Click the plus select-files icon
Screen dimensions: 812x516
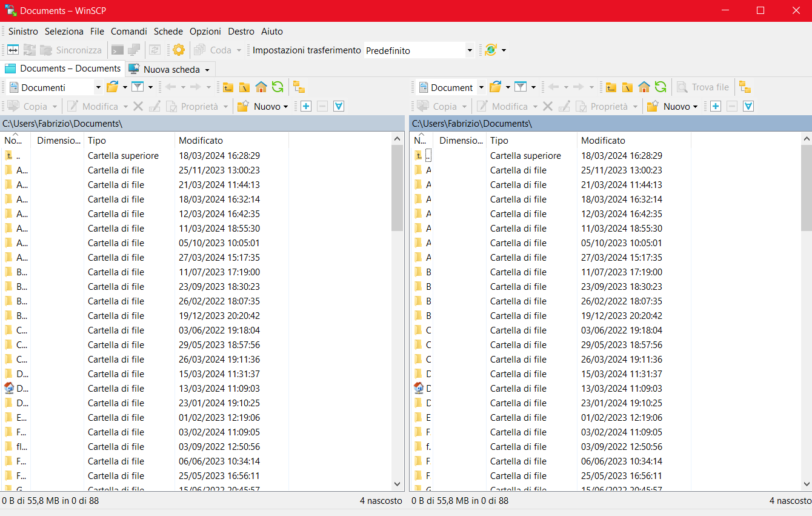pyautogui.click(x=306, y=106)
